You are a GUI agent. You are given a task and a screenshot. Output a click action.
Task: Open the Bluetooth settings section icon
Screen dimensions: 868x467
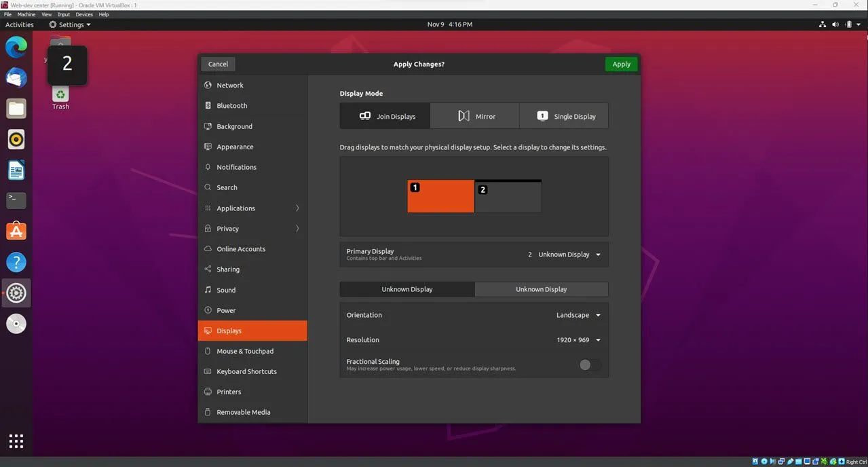click(x=207, y=105)
